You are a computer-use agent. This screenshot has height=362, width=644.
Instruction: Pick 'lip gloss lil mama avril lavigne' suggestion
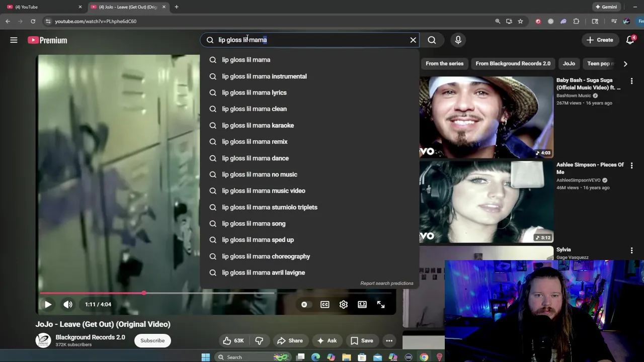point(309,273)
